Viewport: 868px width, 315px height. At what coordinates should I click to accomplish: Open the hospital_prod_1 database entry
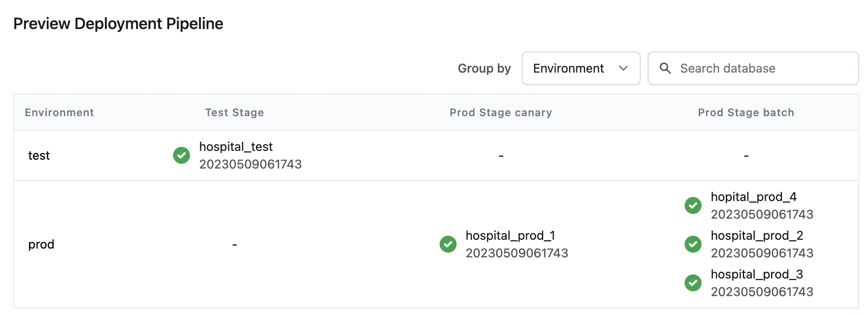coord(511,235)
